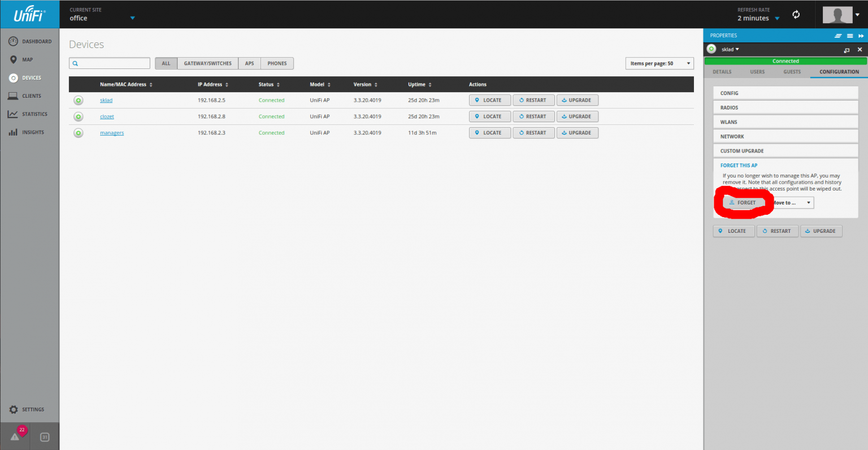Open Statistics from the sidebar
The height and width of the screenshot is (450, 868).
tap(28, 114)
